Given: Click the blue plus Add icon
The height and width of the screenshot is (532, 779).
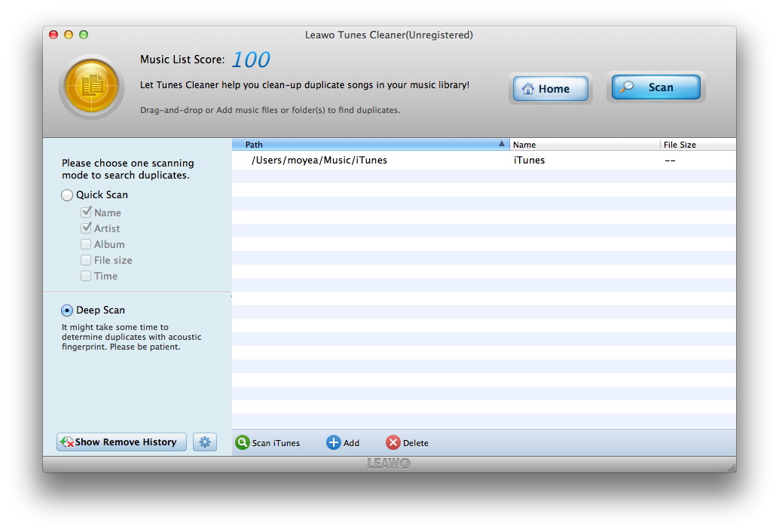Looking at the screenshot, I should click(x=333, y=443).
